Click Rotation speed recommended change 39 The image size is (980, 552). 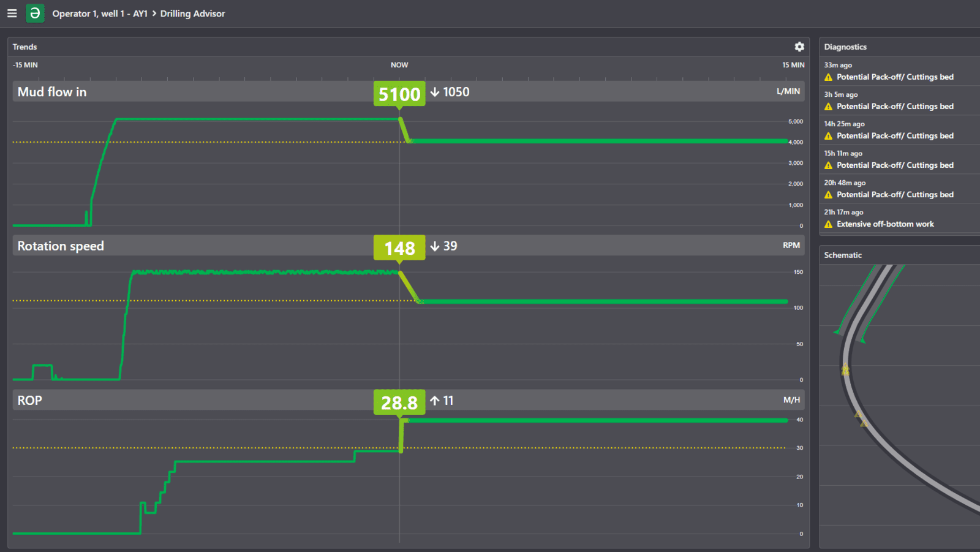click(x=450, y=246)
